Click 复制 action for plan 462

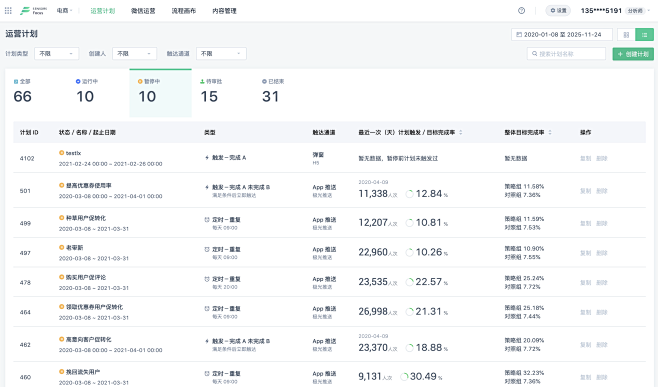(585, 345)
